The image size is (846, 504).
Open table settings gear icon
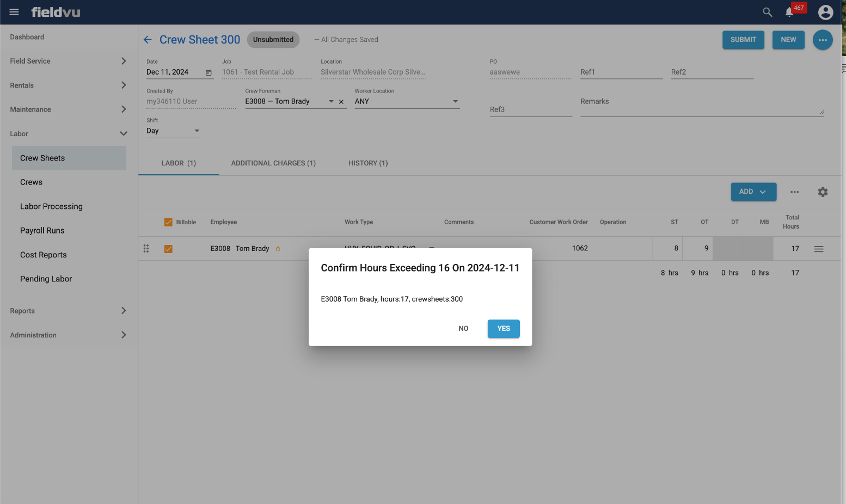tap(823, 192)
